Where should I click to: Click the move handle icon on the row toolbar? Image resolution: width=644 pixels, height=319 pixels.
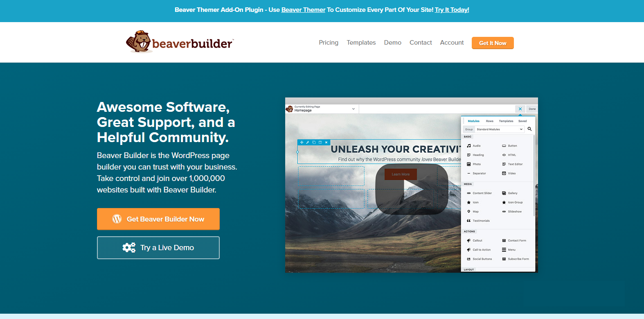(x=302, y=143)
